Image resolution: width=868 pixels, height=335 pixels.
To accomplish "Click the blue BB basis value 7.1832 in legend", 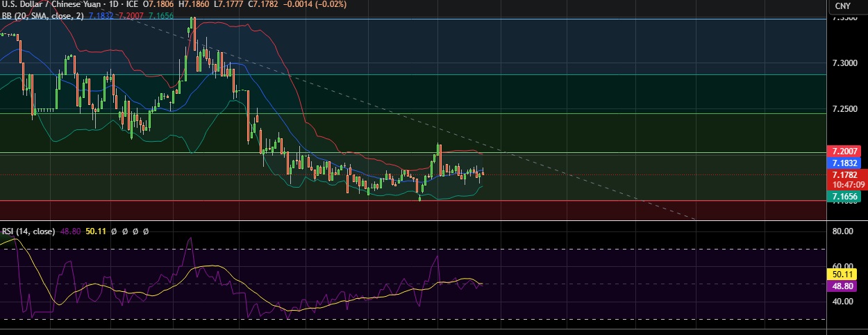I will [102, 15].
